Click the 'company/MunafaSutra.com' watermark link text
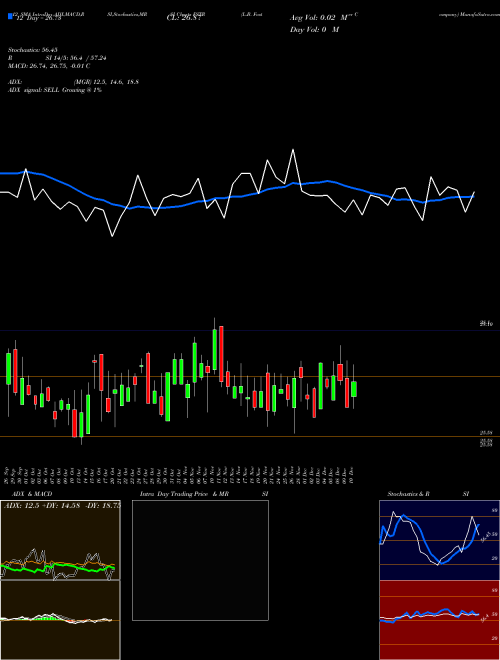The width and height of the screenshot is (500, 660). click(x=469, y=14)
